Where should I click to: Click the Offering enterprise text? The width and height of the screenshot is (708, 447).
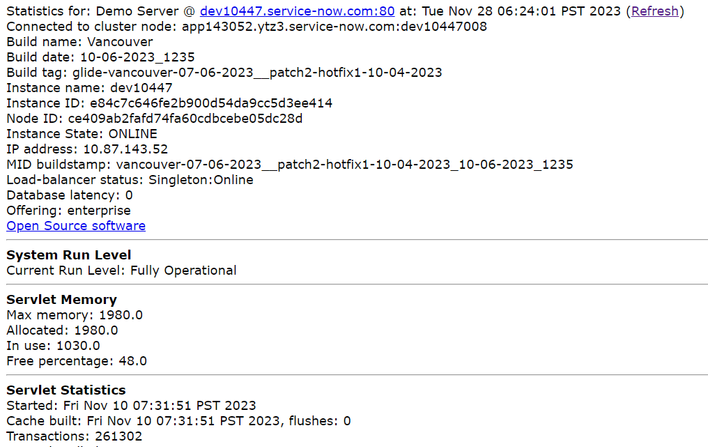point(68,211)
